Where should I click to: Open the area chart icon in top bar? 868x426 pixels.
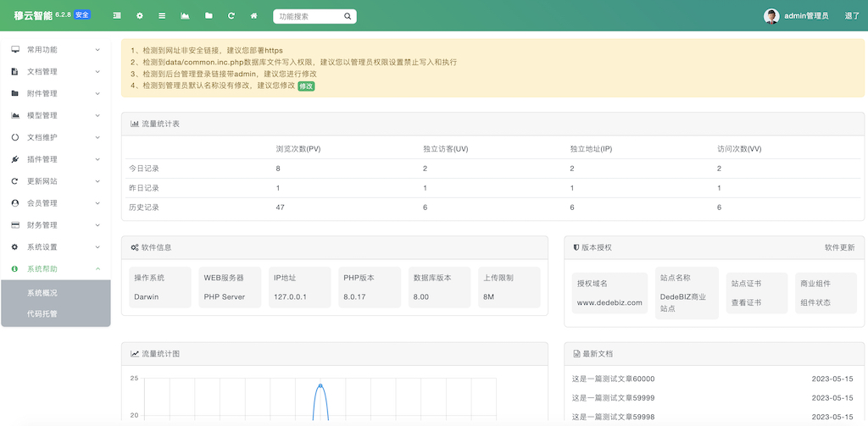pyautogui.click(x=185, y=16)
